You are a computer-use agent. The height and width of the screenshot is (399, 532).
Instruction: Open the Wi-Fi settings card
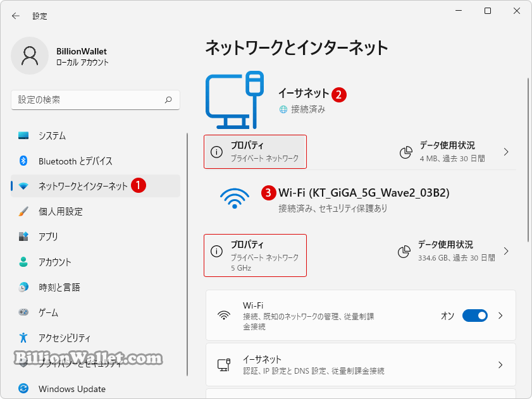(x=361, y=315)
